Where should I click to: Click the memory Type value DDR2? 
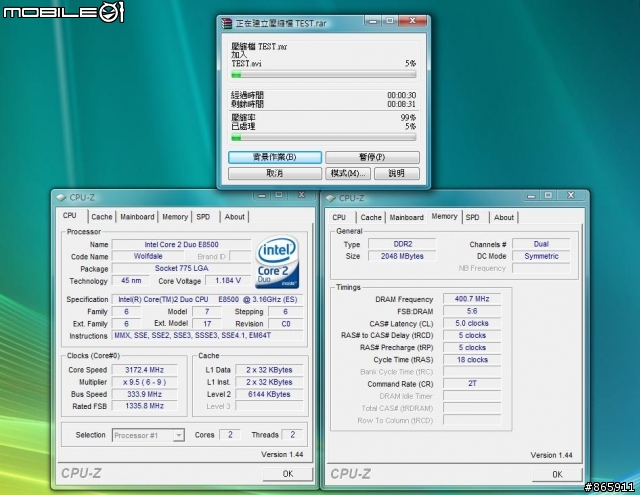click(x=402, y=244)
